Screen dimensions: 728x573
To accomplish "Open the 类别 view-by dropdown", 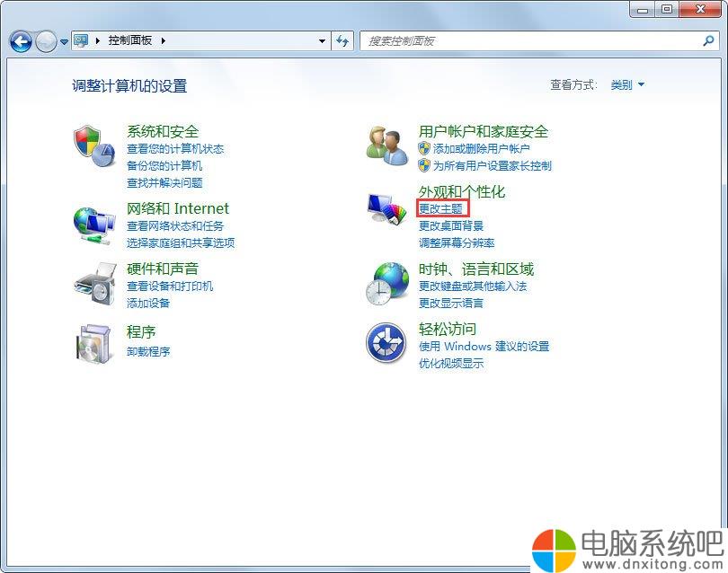I will [627, 85].
